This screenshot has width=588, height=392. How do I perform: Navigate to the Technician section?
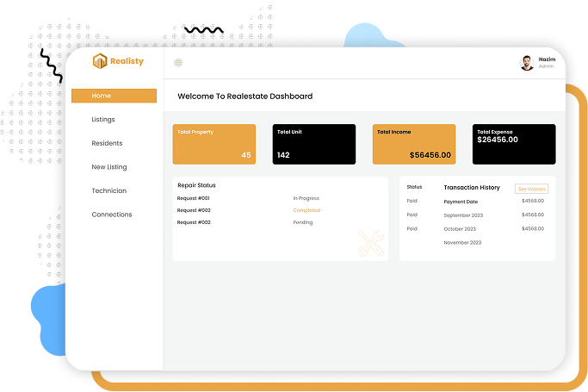pyautogui.click(x=108, y=190)
